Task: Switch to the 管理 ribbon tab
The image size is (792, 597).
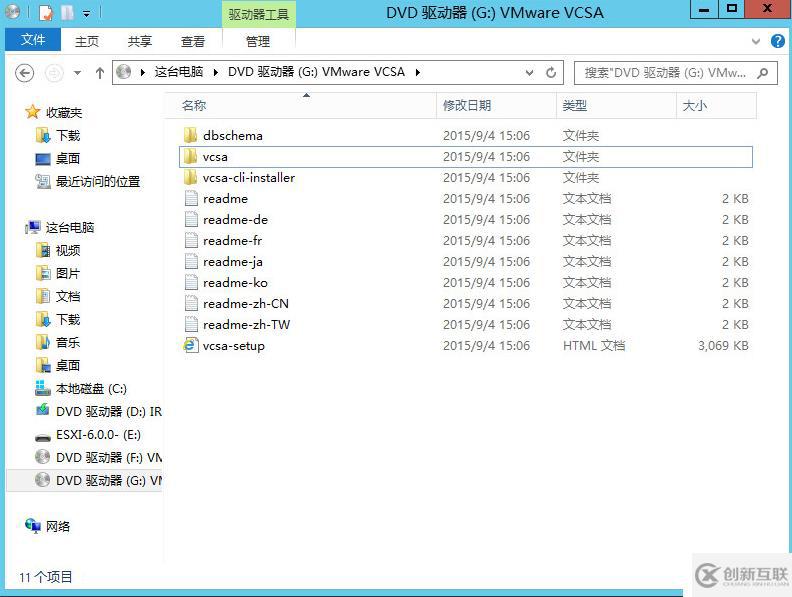Action: click(258, 41)
